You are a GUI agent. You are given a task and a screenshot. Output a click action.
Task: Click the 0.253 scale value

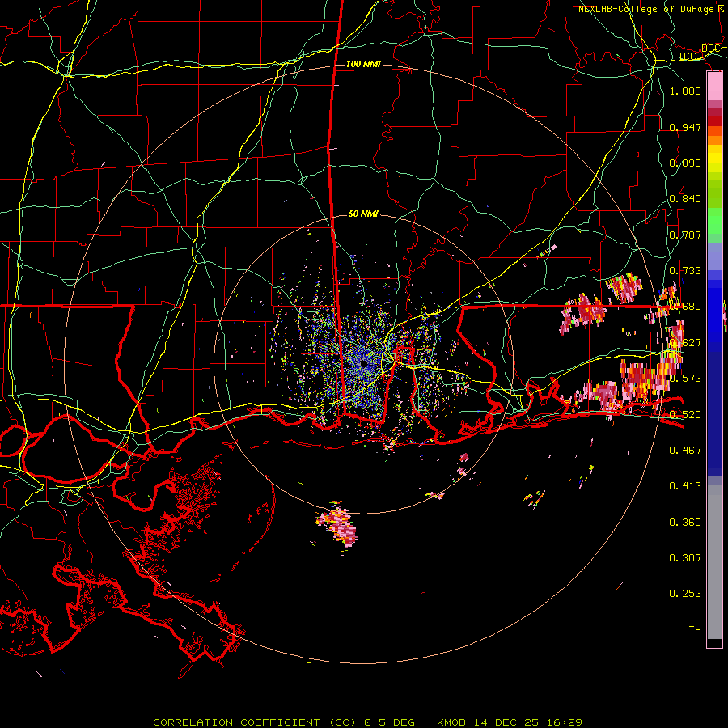click(685, 594)
